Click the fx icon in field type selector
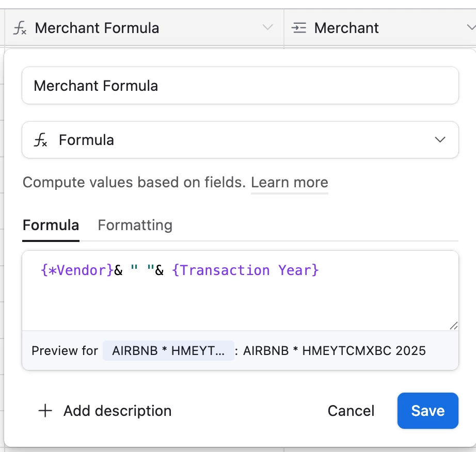Image resolution: width=476 pixels, height=452 pixels. point(40,140)
